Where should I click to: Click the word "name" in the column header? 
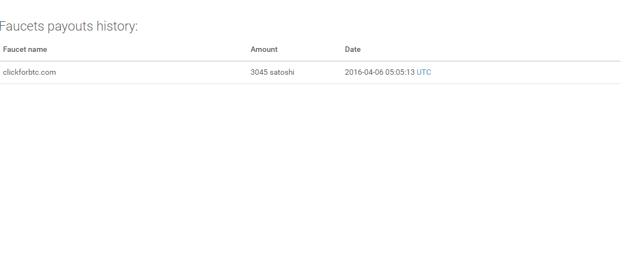[x=38, y=50]
